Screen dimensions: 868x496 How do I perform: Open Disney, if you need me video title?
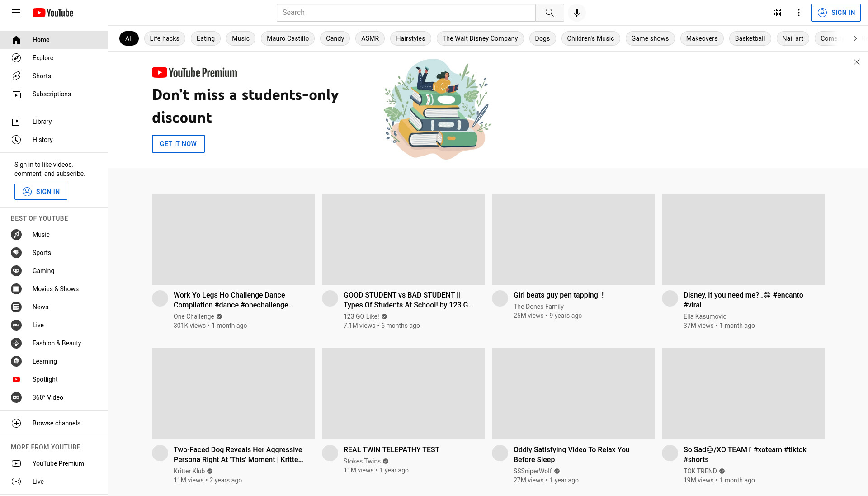click(x=743, y=300)
